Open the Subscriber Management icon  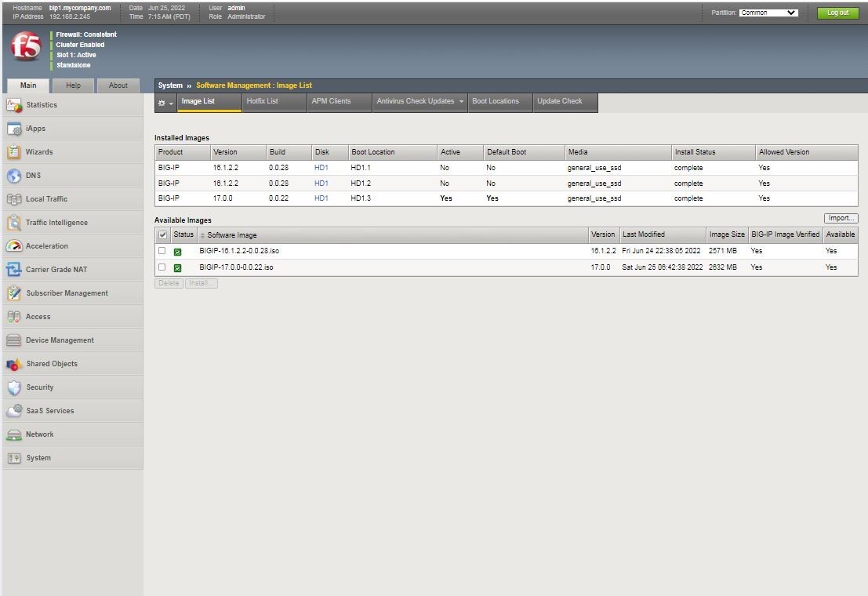[x=14, y=293]
